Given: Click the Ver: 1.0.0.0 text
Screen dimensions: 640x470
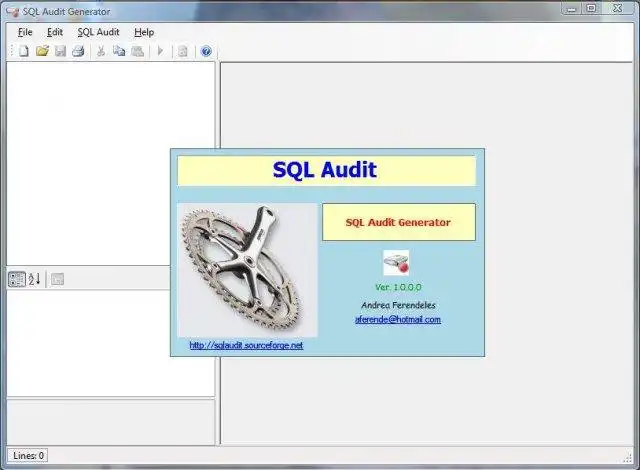Looking at the screenshot, I should pyautogui.click(x=398, y=287).
